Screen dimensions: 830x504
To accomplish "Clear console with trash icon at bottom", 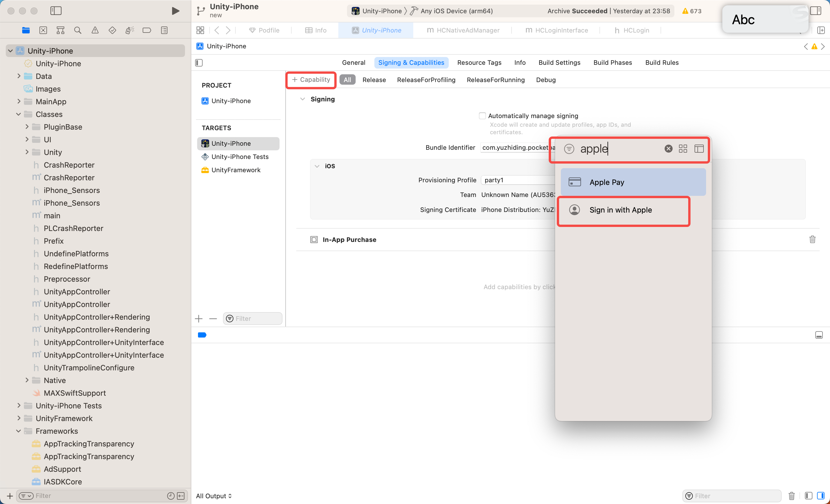I will (x=792, y=496).
